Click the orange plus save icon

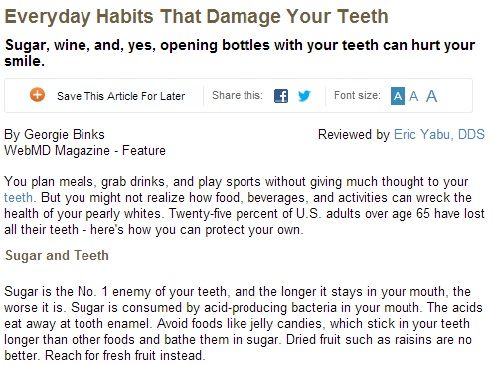(37, 95)
